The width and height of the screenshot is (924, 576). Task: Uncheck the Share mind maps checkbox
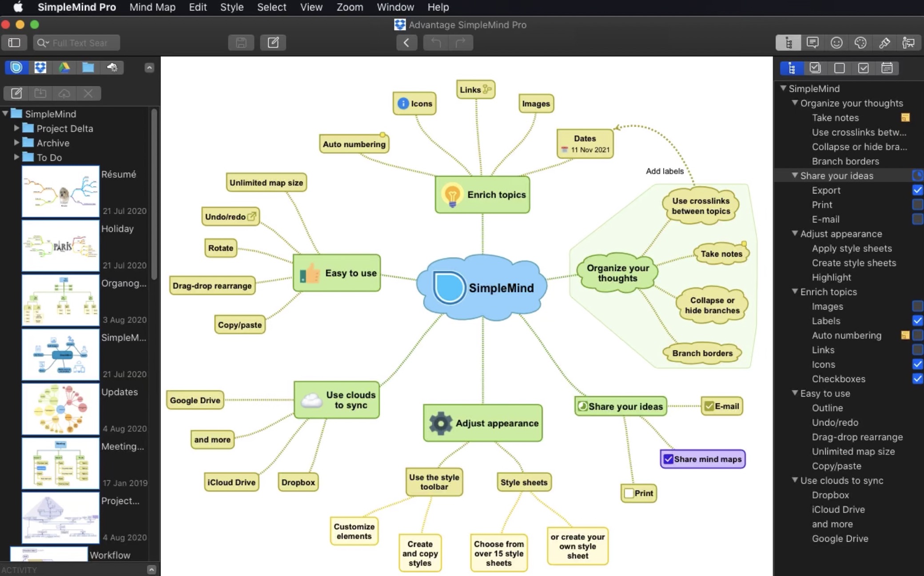668,459
